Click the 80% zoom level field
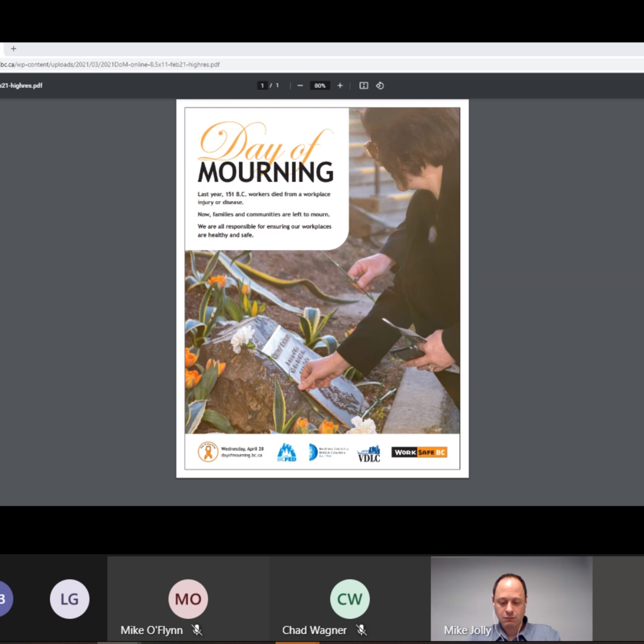This screenshot has width=644, height=644. tap(320, 86)
